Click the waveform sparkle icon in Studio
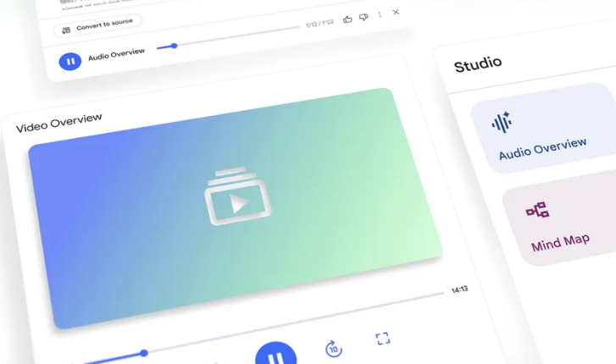Viewport: 616px width, 364px height. coord(502,123)
